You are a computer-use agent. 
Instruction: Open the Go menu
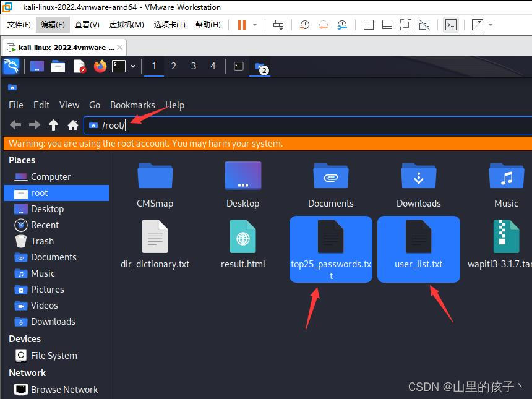[95, 105]
